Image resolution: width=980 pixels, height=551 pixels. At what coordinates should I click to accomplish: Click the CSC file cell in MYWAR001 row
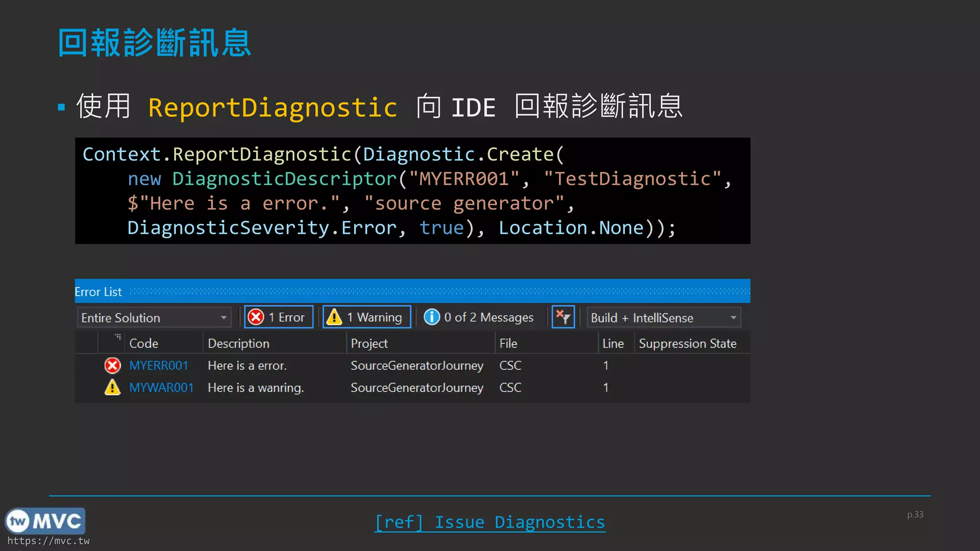510,387
